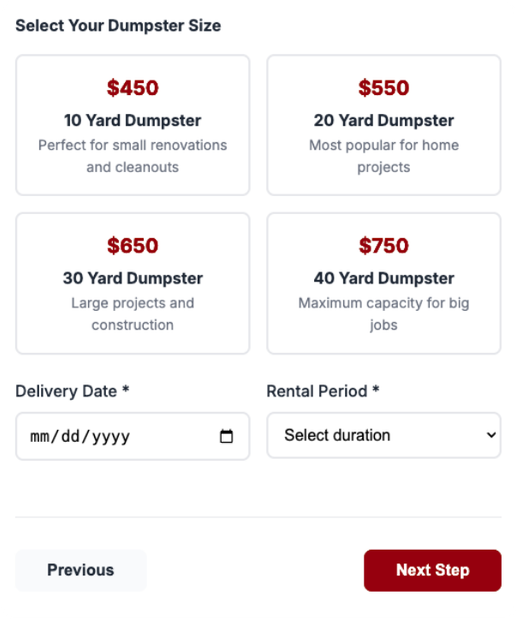Click the $450 price label
Screen dimensions: 516x620
[132, 88]
